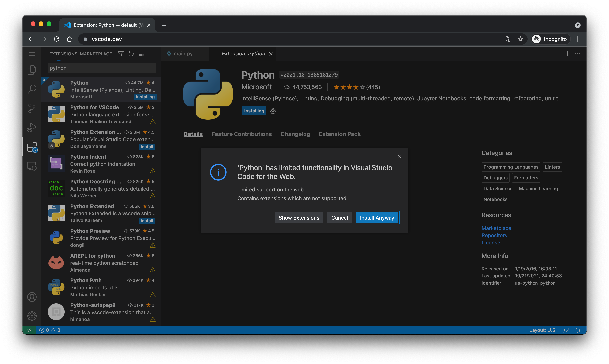609x364 pixels.
Task: Open the Accounts icon in activity bar
Action: click(32, 297)
